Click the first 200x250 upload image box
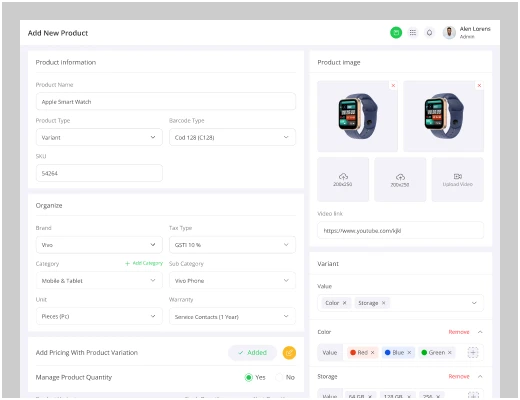The height and width of the screenshot is (400, 520). point(343,180)
